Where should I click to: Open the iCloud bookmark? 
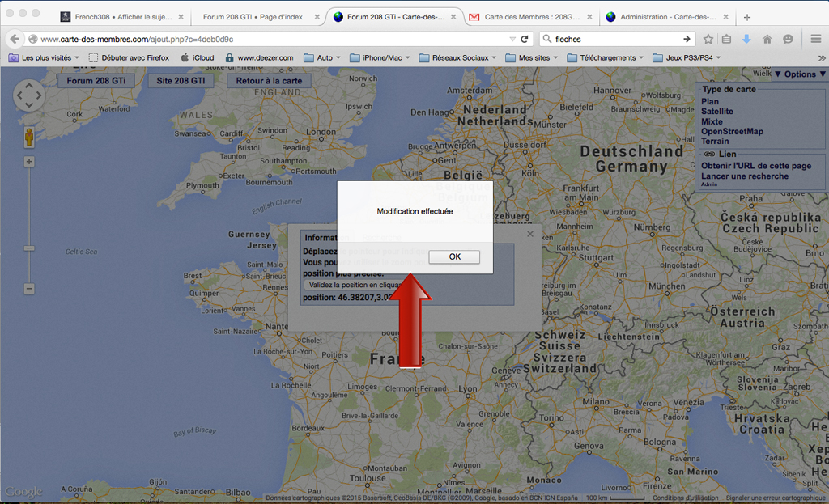pyautogui.click(x=198, y=57)
